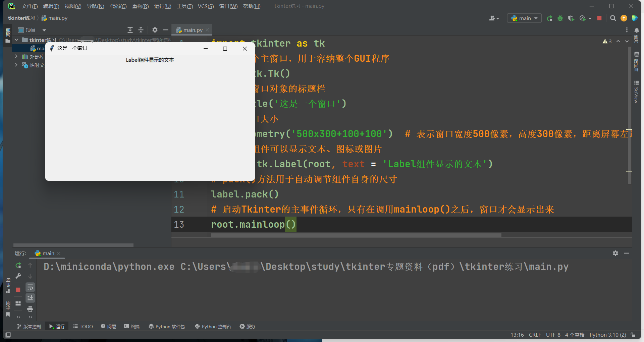The height and width of the screenshot is (342, 644).
Task: Open the 重构(R) menu
Action: click(x=140, y=6)
